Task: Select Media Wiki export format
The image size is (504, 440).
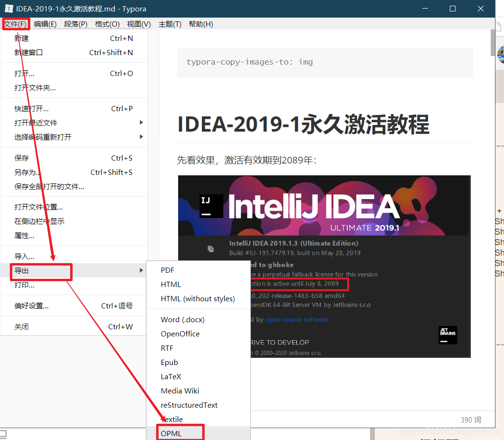Action: [198, 391]
